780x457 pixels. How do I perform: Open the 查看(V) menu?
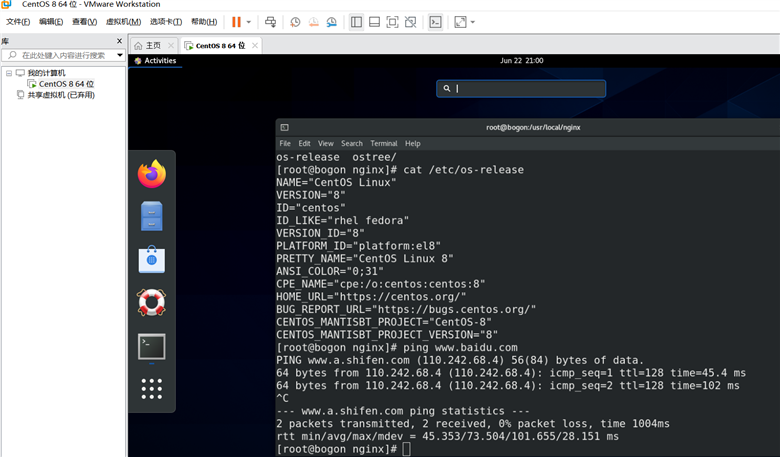(x=85, y=22)
